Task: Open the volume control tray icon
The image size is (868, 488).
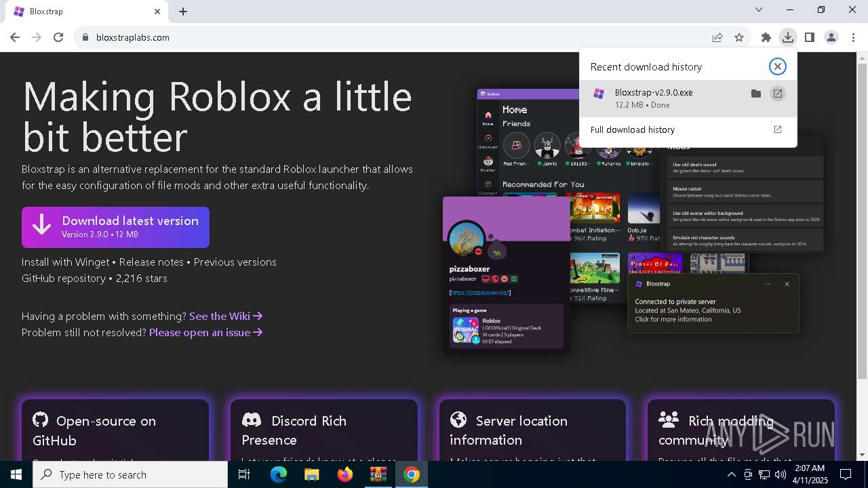Action: (x=781, y=474)
